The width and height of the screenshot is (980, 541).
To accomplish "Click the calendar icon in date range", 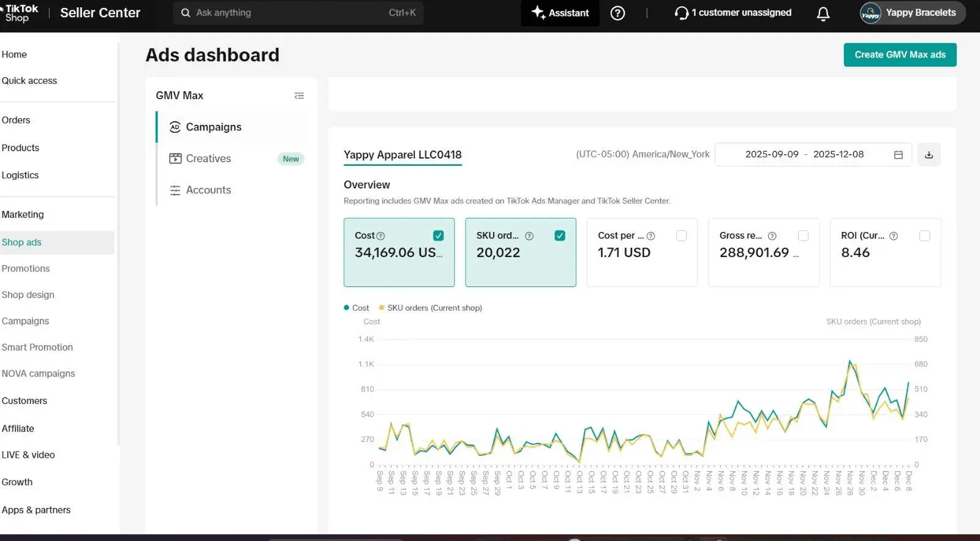I will (x=898, y=155).
